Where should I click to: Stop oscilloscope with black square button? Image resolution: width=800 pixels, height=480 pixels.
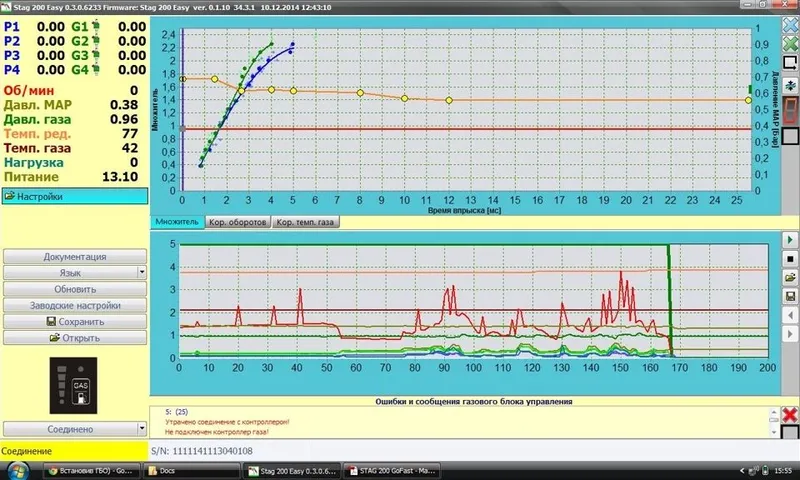pos(790,259)
